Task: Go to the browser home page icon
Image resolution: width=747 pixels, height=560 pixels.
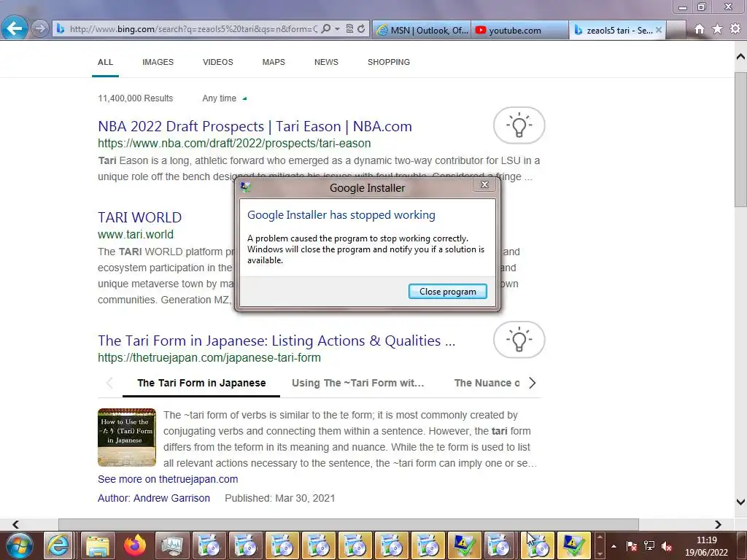Action: (x=700, y=29)
